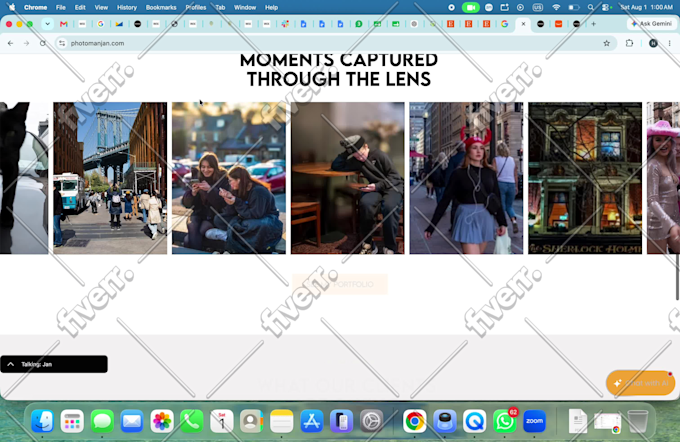Open Launchpad from the dock
This screenshot has width=680, height=442.
click(72, 421)
